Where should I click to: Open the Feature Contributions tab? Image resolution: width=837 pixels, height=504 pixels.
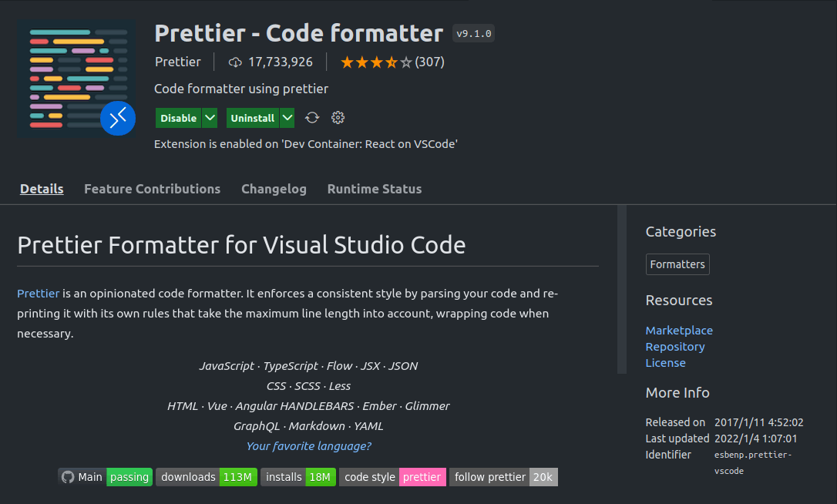152,189
